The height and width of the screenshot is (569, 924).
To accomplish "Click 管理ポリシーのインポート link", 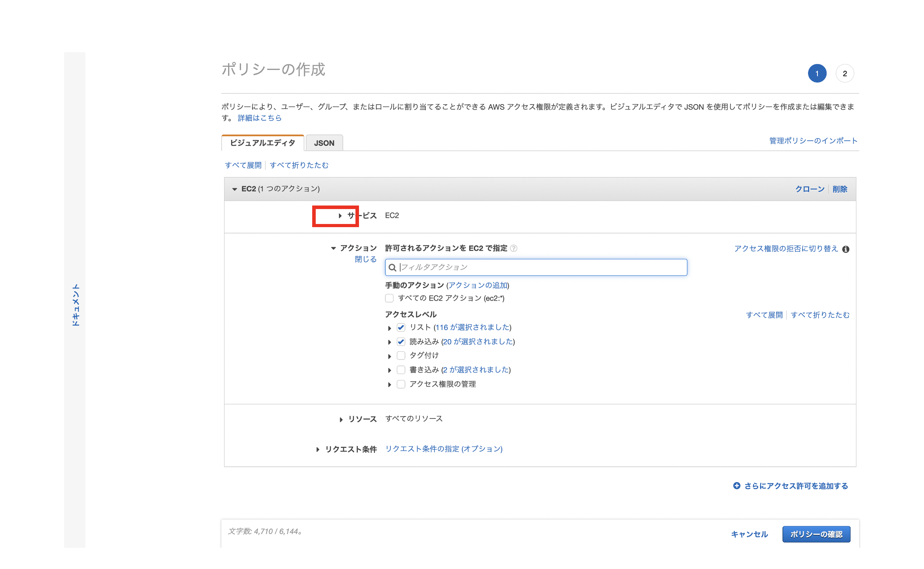I will pos(813,141).
